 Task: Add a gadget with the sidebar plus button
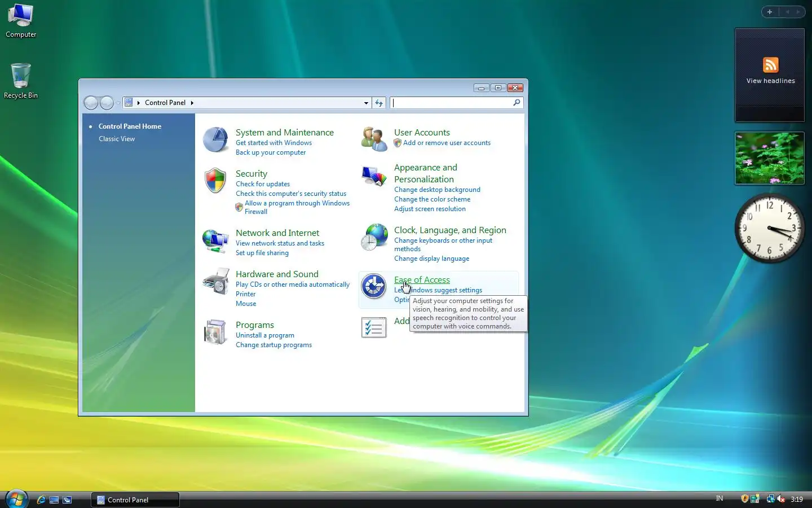770,12
